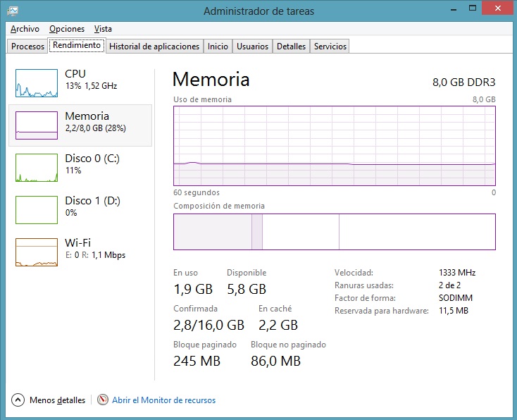The image size is (517, 420).
Task: Switch to the Detalles tab
Action: 291,47
